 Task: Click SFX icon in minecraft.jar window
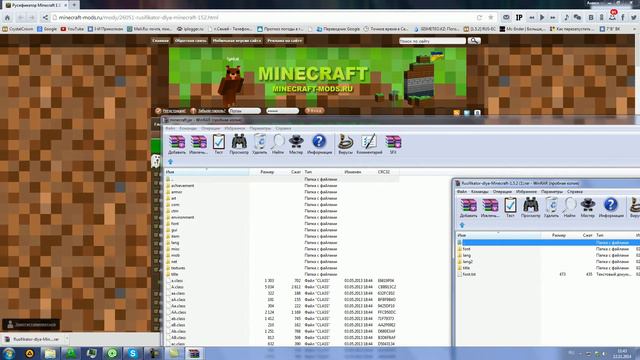[393, 144]
